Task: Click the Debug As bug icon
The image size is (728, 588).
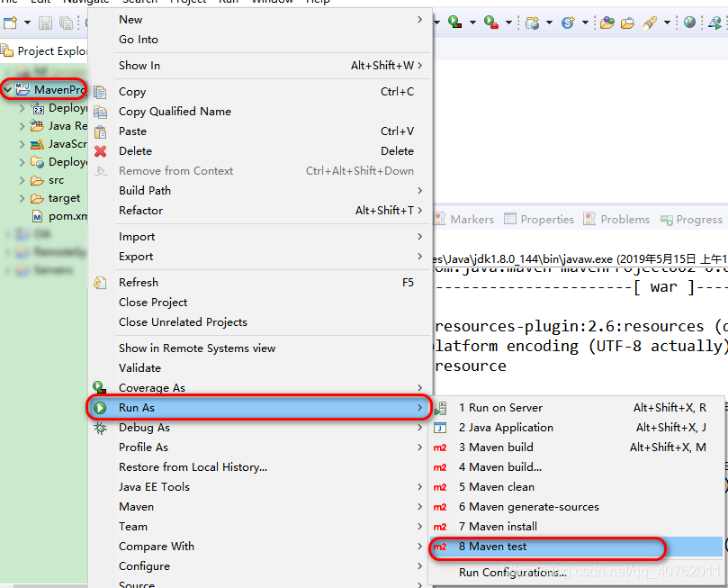Action: [100, 428]
